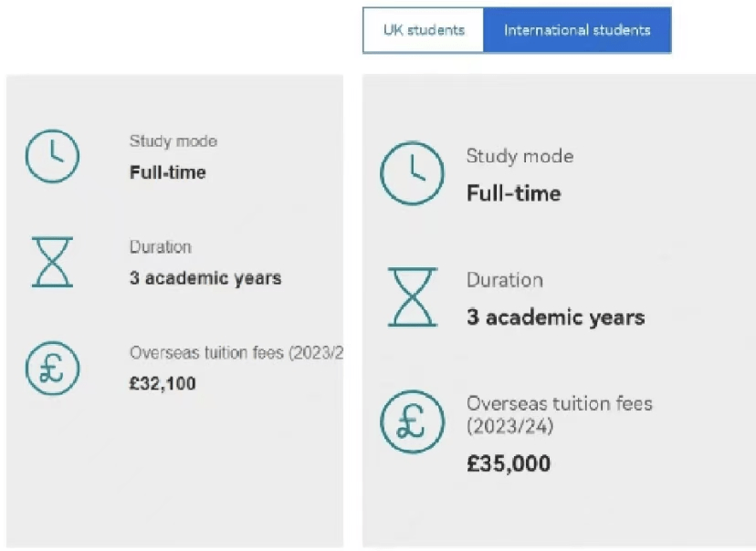Click the £32,100 tuition fee amount
This screenshot has width=756, height=551.
click(163, 384)
